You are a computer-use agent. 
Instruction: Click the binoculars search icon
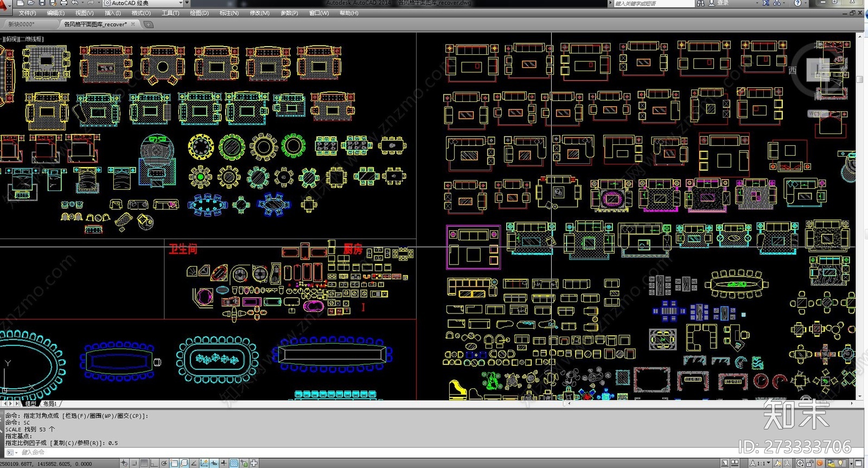700,3
